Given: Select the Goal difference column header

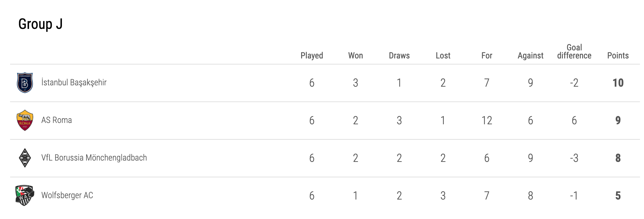Looking at the screenshot, I should pos(574,51).
